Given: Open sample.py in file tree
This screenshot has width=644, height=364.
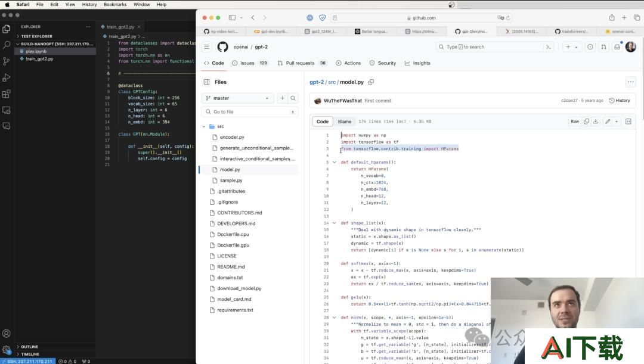Looking at the screenshot, I should 231,180.
